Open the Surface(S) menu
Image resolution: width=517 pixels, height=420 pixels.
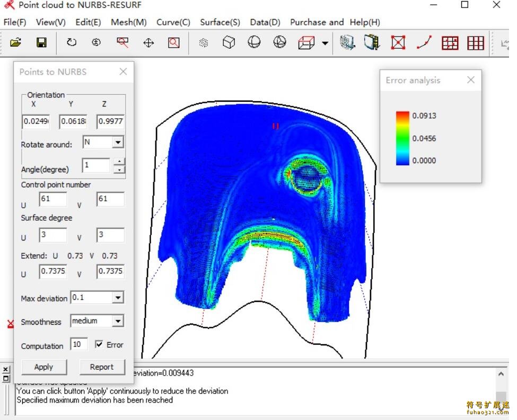tap(220, 22)
